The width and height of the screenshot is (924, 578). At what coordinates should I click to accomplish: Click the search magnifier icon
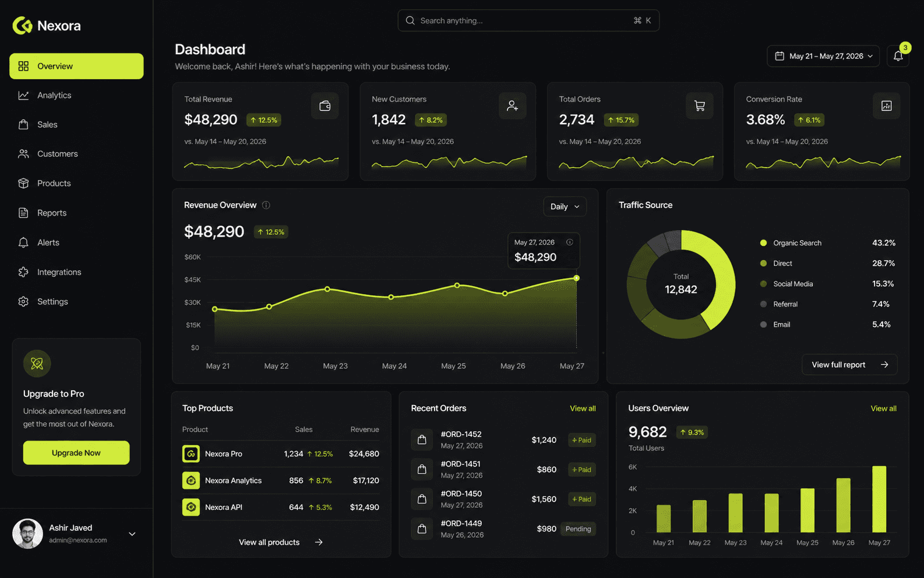coord(410,20)
